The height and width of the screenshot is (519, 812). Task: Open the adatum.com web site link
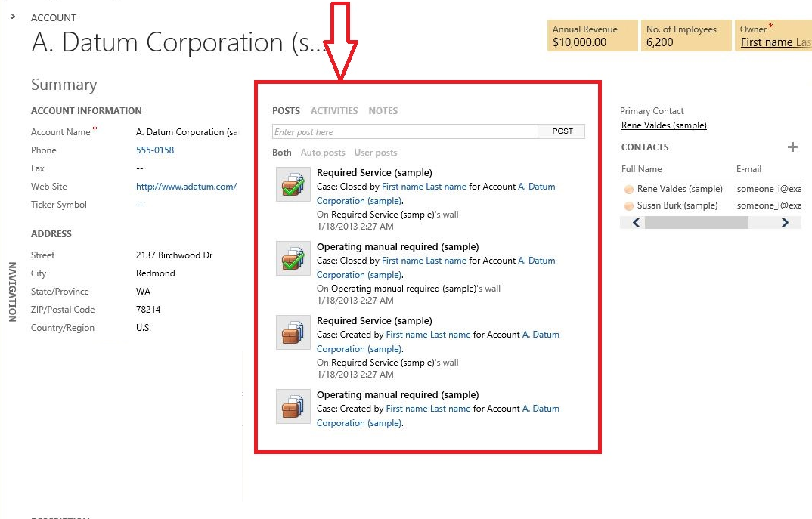click(186, 187)
